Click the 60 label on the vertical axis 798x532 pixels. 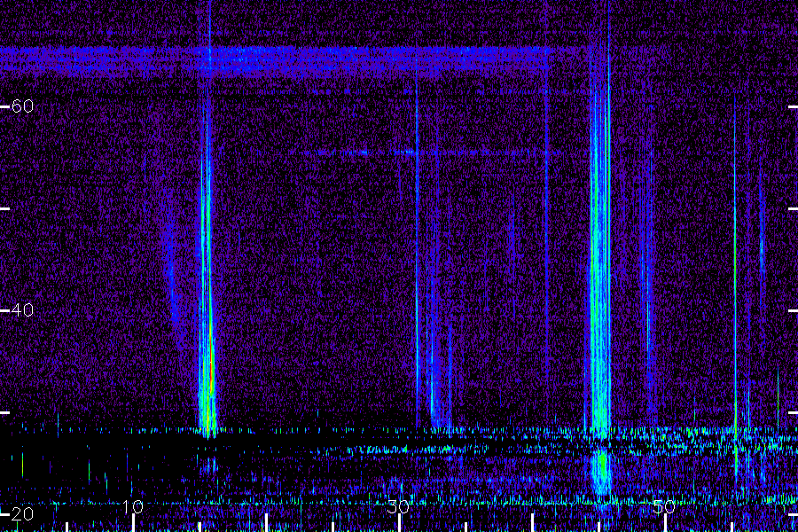pos(22,106)
